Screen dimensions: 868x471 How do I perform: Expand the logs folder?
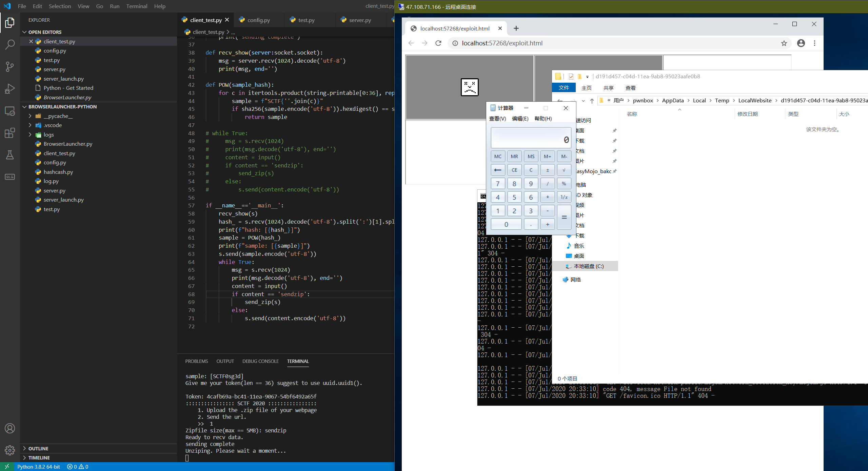click(48, 135)
